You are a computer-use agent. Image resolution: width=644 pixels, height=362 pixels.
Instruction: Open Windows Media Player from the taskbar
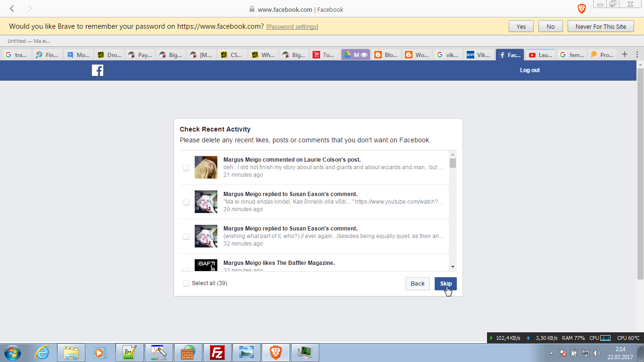pos(99,353)
